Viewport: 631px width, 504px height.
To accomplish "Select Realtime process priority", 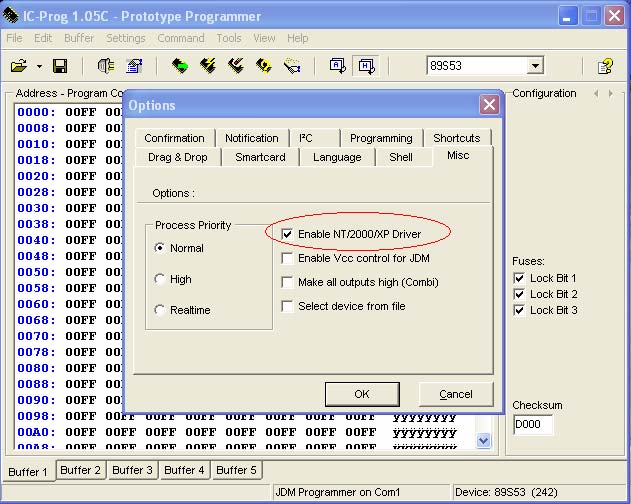I will click(182, 310).
